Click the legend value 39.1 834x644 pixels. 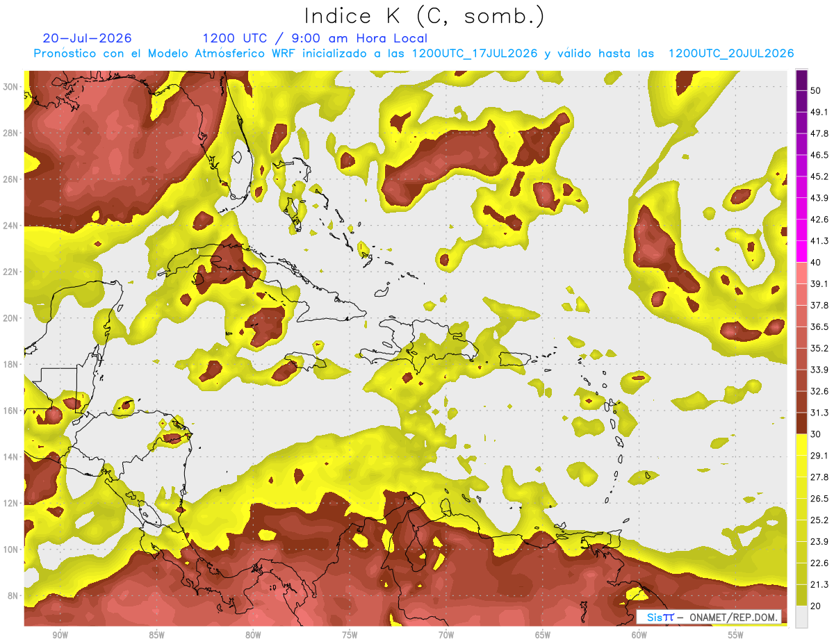819,283
